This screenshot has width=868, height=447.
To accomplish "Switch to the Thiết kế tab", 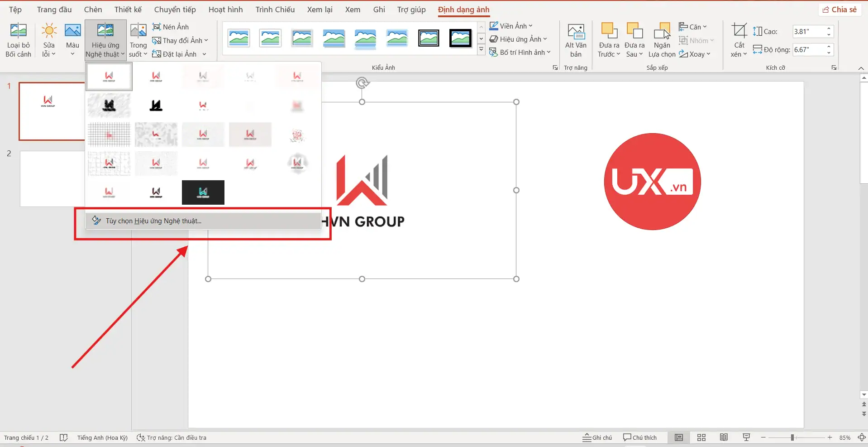I will click(128, 10).
